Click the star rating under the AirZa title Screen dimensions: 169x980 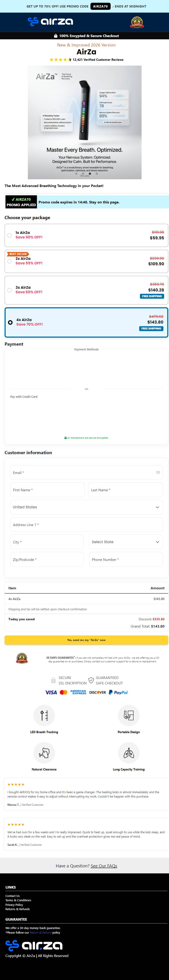click(61, 60)
